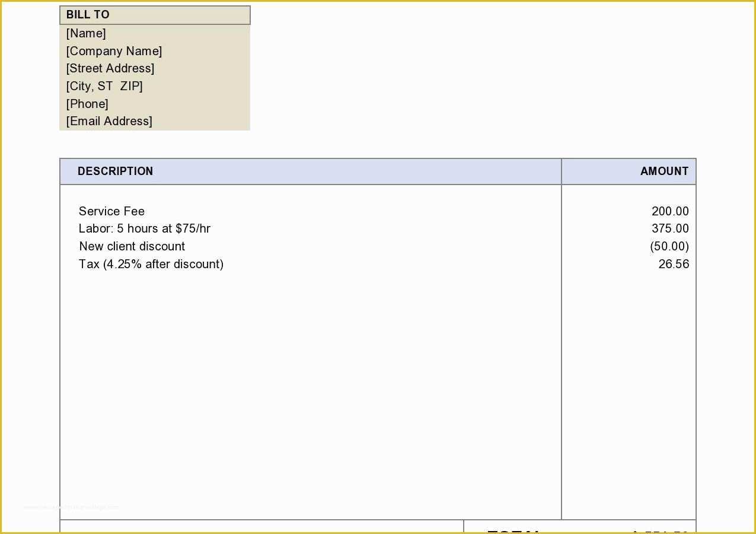The height and width of the screenshot is (534, 756).
Task: Select the [Company Name] placeholder
Action: click(x=114, y=51)
